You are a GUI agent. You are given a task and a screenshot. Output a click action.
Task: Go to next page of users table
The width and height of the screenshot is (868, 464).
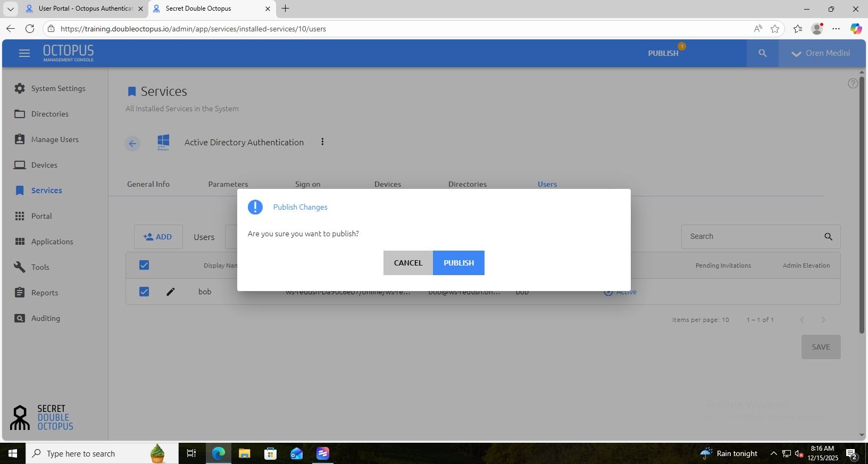click(823, 320)
